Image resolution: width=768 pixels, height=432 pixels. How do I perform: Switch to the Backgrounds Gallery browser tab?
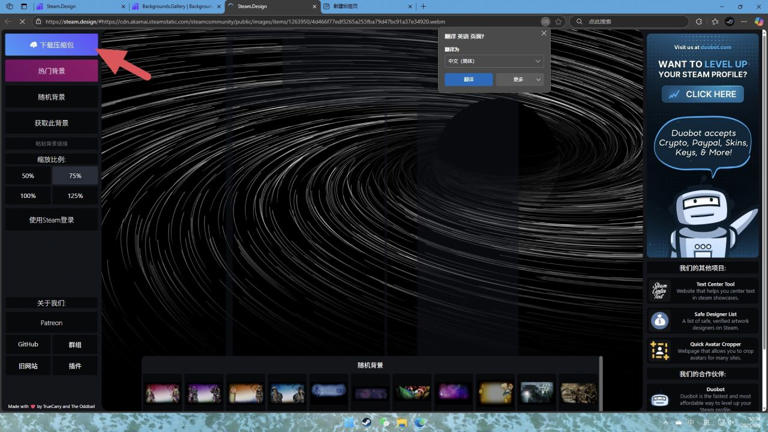point(175,6)
